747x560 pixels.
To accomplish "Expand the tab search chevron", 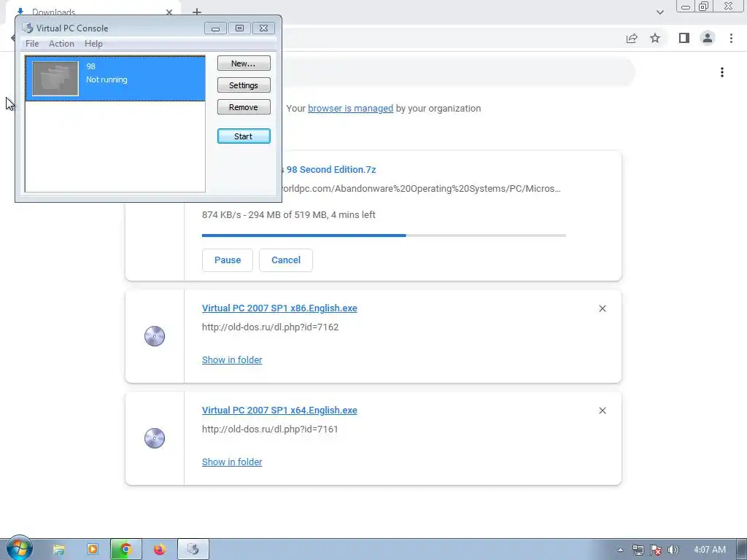I will click(659, 12).
